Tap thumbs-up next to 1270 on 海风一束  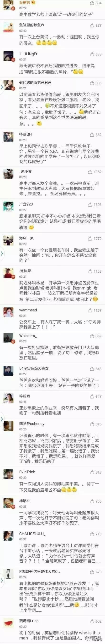[90, 239]
